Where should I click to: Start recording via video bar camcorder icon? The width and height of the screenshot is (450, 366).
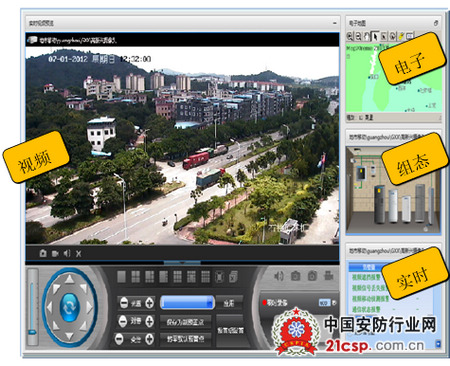55,254
